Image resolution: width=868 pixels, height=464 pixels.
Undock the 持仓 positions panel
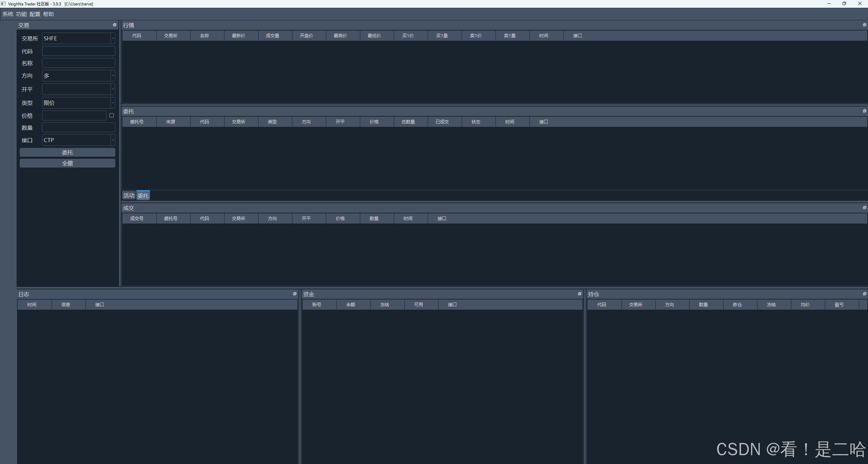click(x=864, y=294)
